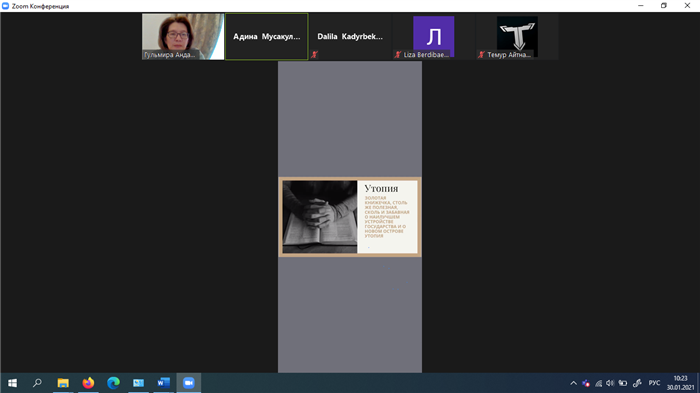Image resolution: width=700 pixels, height=393 pixels.
Task: Open the Mail app in the taskbar
Action: pos(138,383)
